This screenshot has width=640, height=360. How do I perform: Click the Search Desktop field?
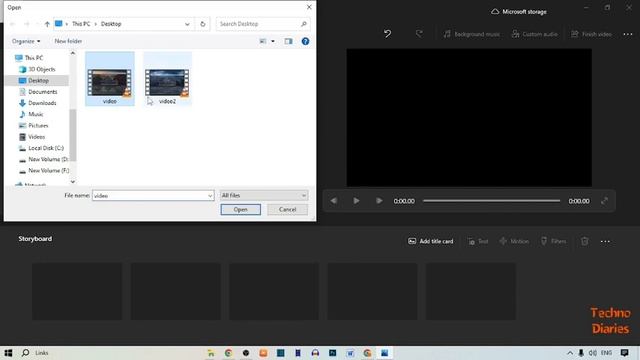click(x=263, y=24)
